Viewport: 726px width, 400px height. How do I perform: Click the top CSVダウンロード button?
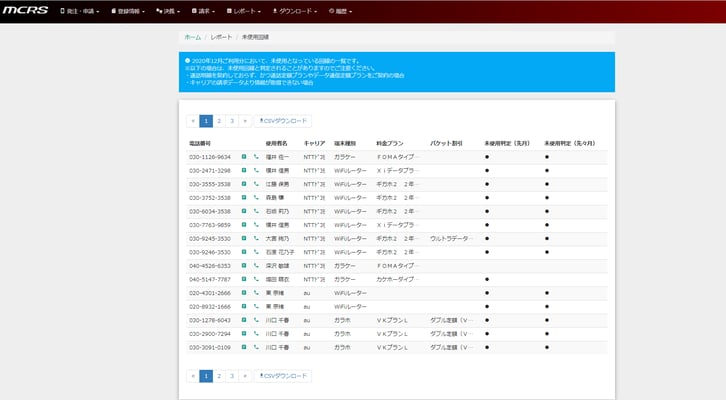[284, 121]
